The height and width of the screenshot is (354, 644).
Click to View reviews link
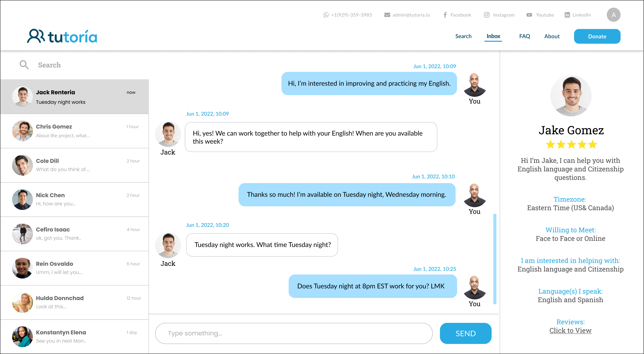click(570, 331)
